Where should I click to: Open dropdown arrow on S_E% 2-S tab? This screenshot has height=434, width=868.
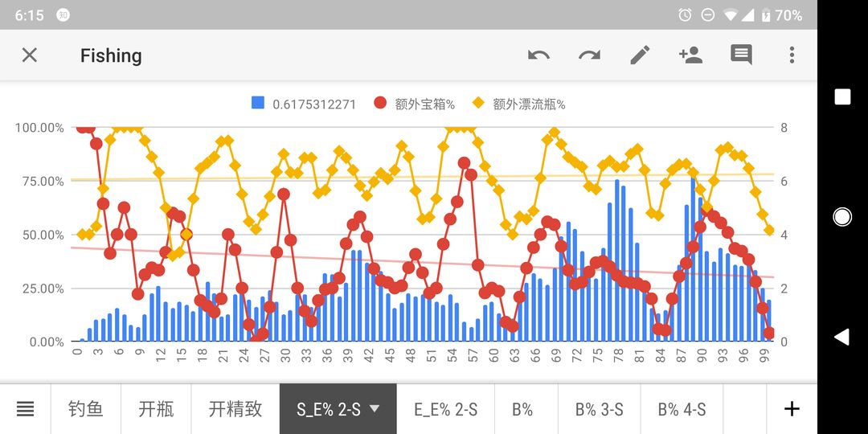375,408
